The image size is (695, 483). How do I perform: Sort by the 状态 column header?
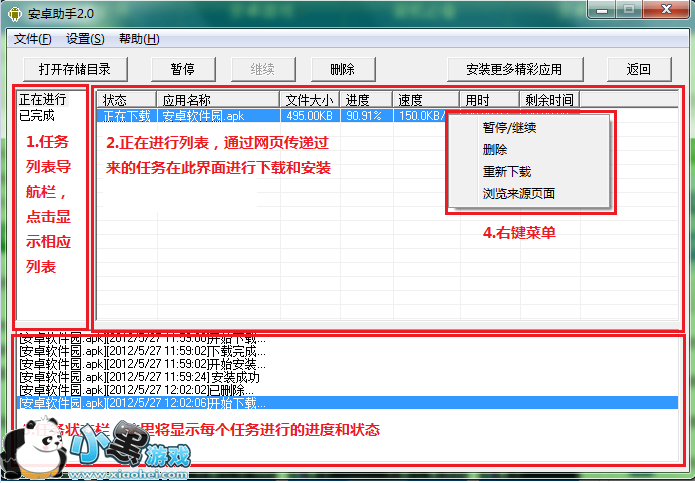coord(126,100)
